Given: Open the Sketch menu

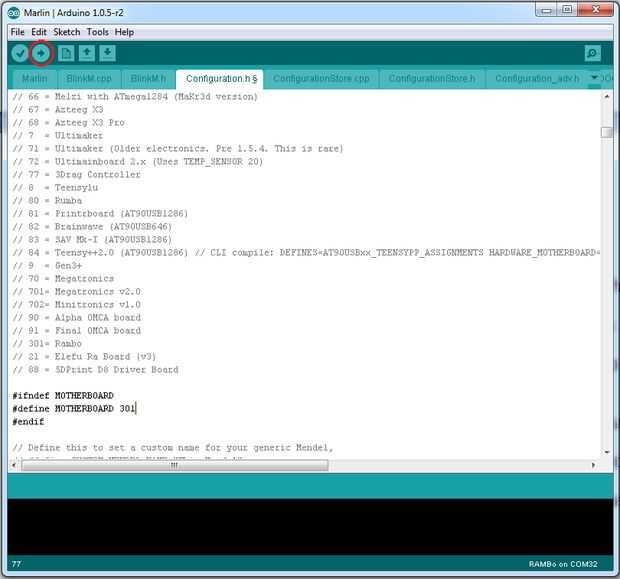Looking at the screenshot, I should pos(67,32).
